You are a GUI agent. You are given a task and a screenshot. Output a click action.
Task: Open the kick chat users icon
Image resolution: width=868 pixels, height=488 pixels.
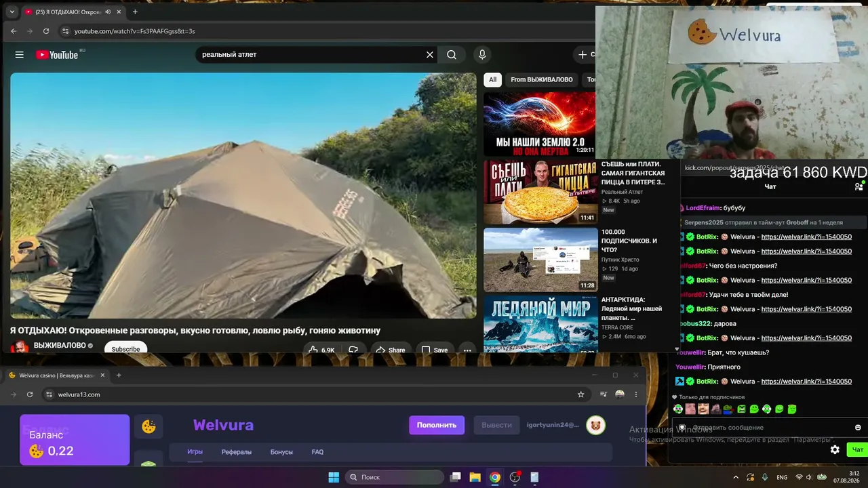859,186
